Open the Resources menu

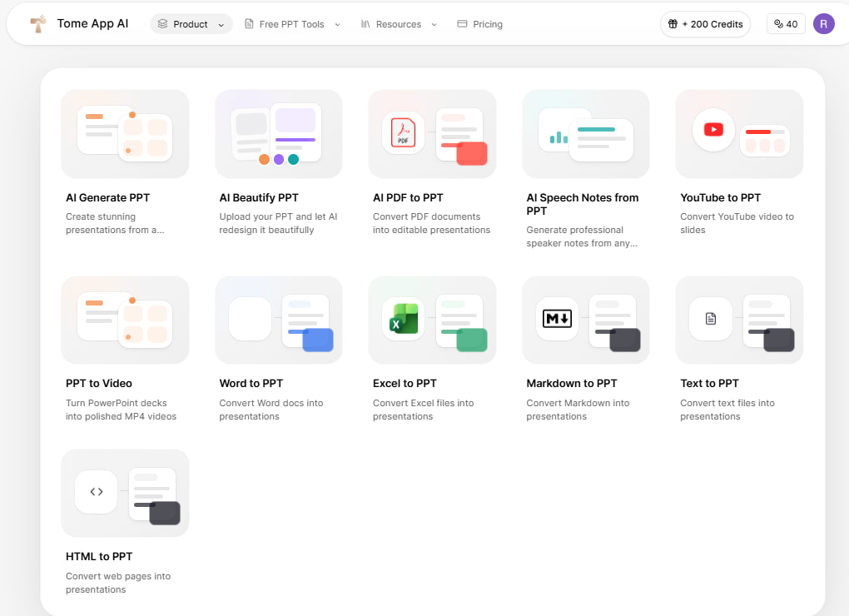pyautogui.click(x=399, y=24)
